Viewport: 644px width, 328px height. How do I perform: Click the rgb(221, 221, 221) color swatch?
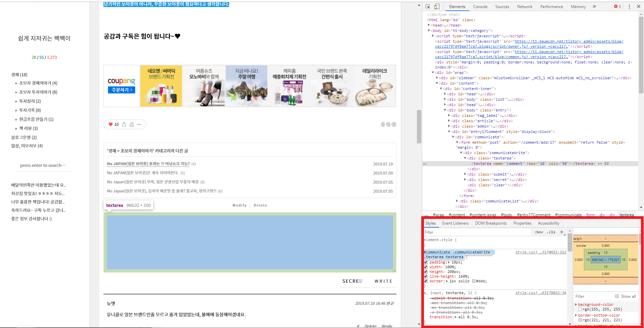coord(580,320)
